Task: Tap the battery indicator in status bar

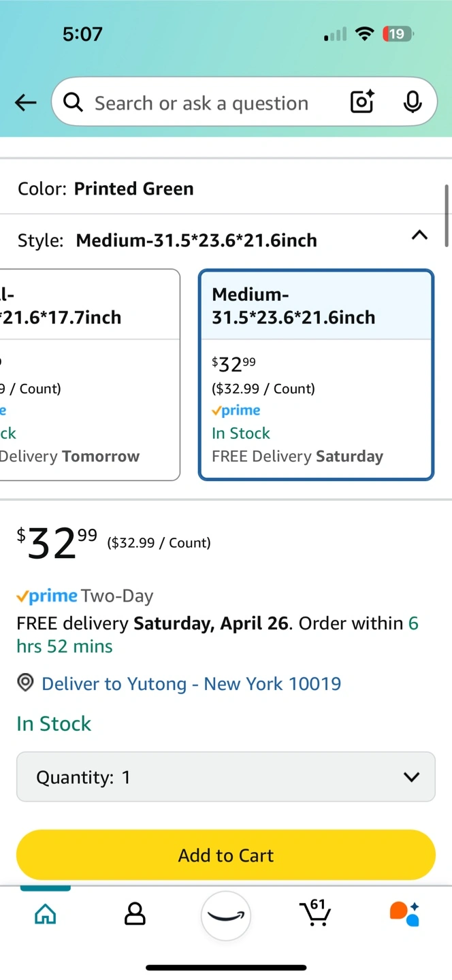Action: (398, 34)
